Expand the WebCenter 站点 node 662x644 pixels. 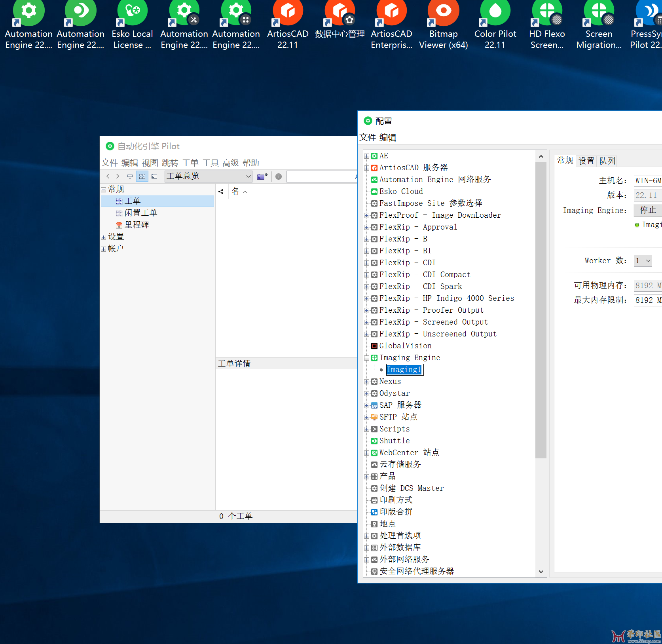(x=367, y=453)
